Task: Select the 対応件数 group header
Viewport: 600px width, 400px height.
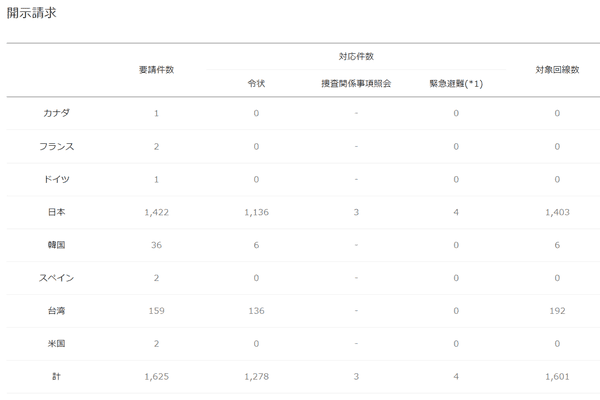Action: coord(356,56)
